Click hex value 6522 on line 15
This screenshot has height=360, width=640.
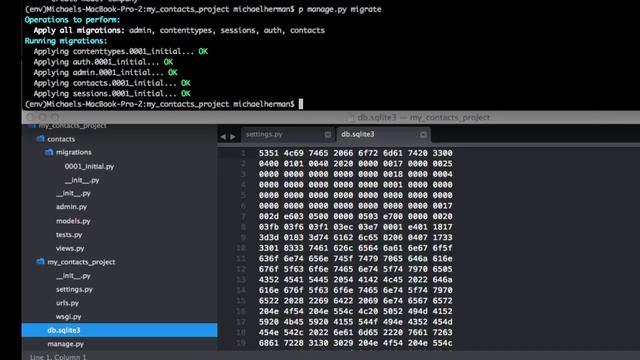click(269, 301)
